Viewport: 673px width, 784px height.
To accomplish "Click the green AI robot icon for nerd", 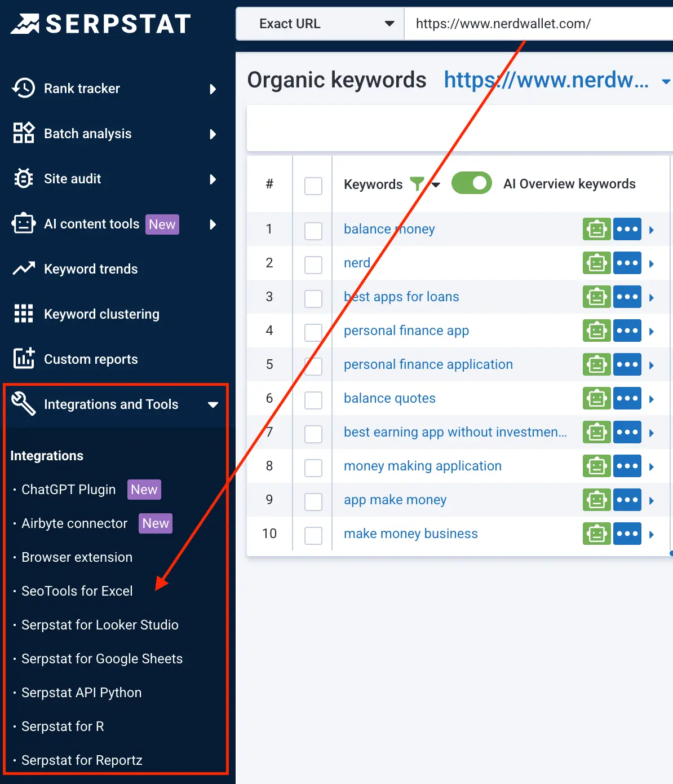I will click(x=596, y=263).
